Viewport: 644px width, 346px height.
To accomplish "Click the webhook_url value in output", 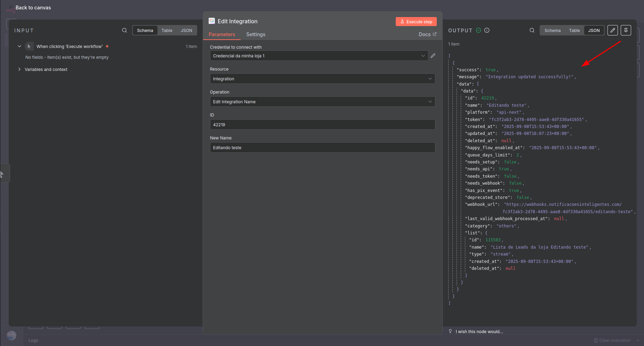I will [569, 208].
